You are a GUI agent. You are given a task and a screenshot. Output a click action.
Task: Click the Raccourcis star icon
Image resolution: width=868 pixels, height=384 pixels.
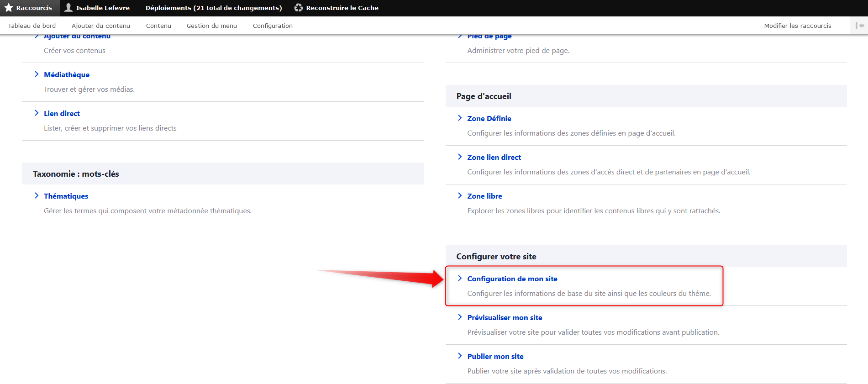[9, 8]
